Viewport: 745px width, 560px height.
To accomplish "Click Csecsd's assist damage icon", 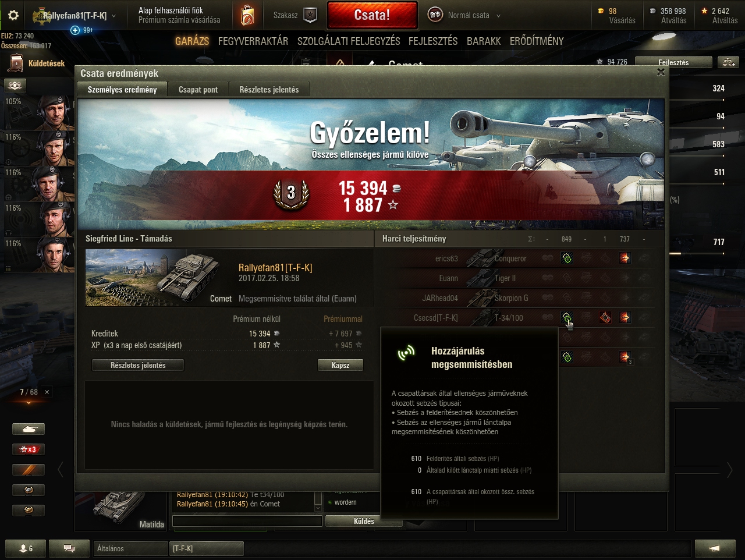I will coord(567,317).
